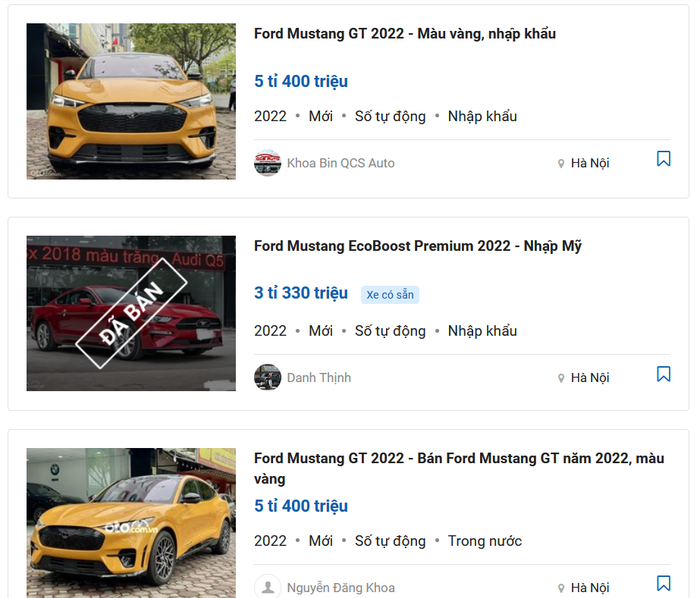Bookmark the Ford Mustang EcoBoost Premium listing
Viewport: 700px width, 598px height.
pyautogui.click(x=663, y=374)
